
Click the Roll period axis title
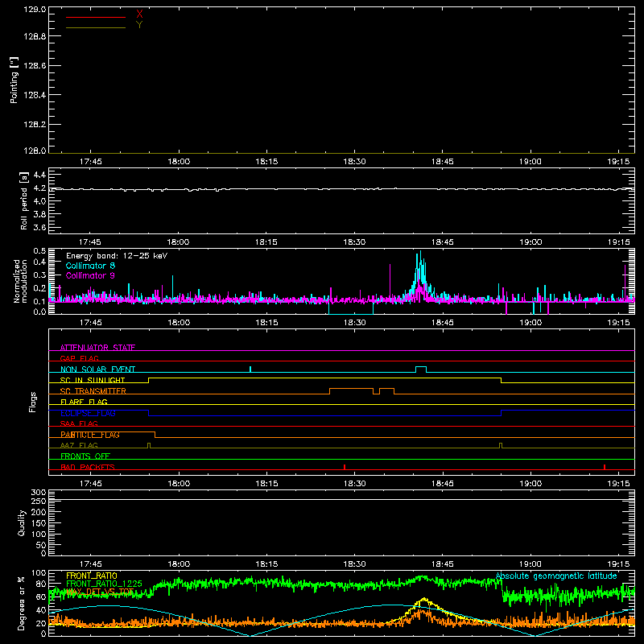coord(24,200)
